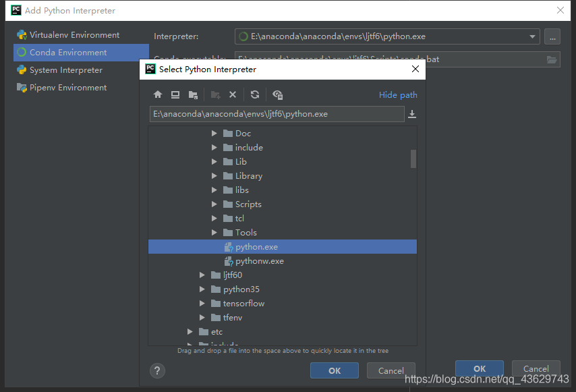The height and width of the screenshot is (392, 576).
Task: Click OK in Add Python Interpreter window
Action: 480,368
